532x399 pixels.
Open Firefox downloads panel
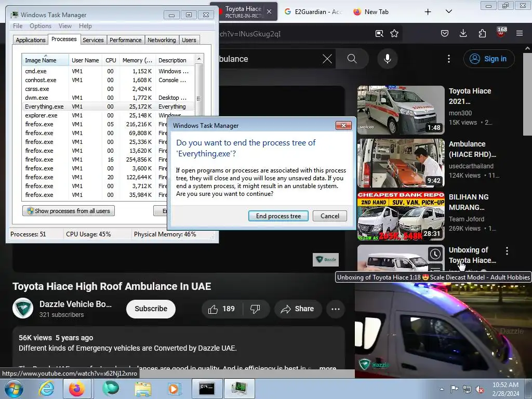point(463,33)
